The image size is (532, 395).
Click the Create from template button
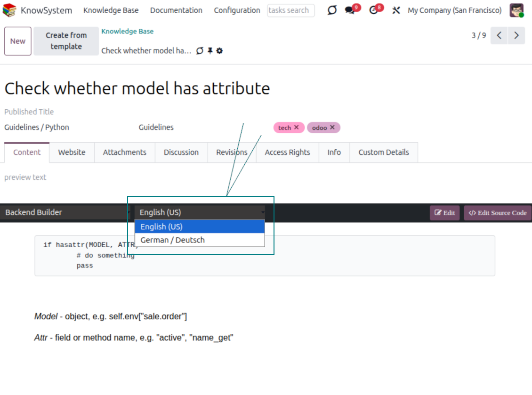(66, 41)
